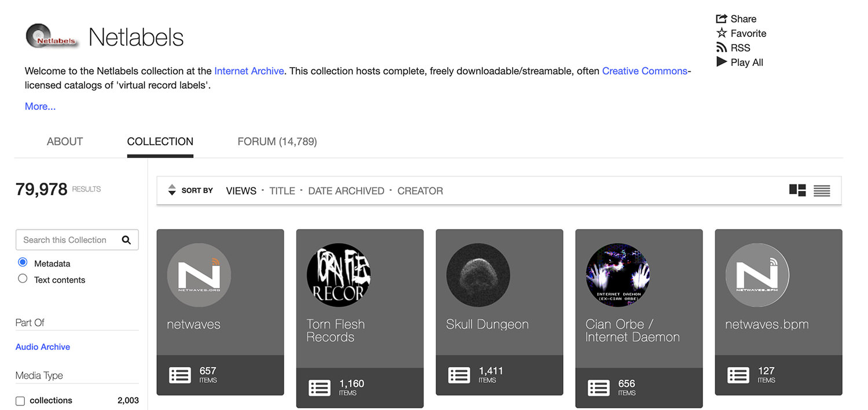
Task: Open the netwaves collection title
Action: coord(193,324)
